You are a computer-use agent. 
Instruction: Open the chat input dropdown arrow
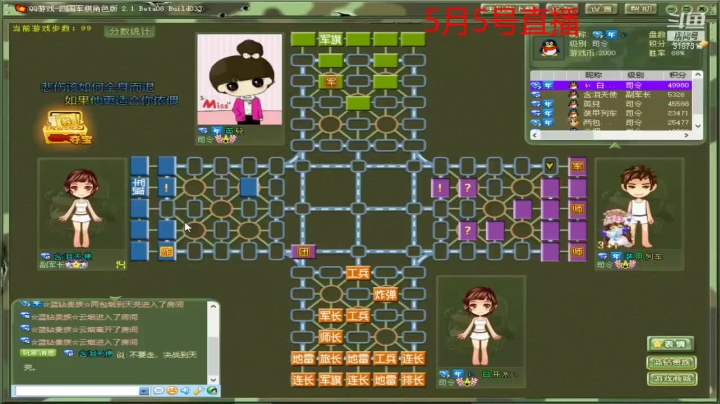[144, 391]
